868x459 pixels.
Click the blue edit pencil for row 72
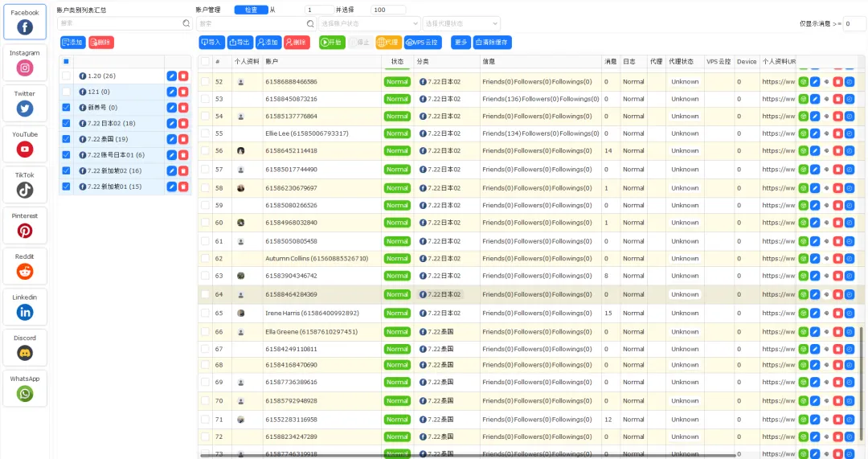pyautogui.click(x=815, y=436)
